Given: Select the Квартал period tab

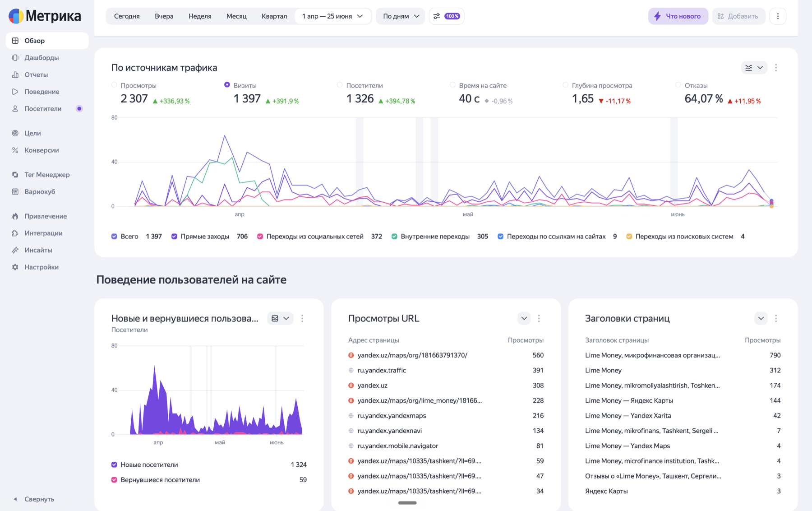Looking at the screenshot, I should click(274, 16).
